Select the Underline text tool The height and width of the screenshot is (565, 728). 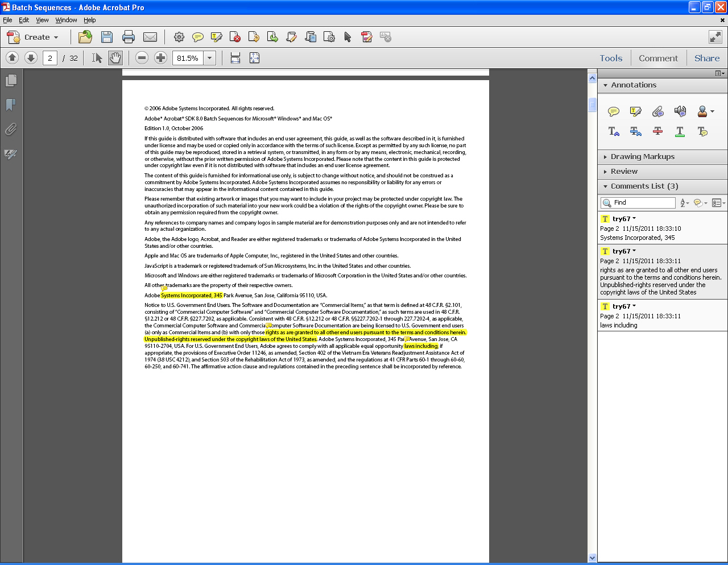point(680,132)
